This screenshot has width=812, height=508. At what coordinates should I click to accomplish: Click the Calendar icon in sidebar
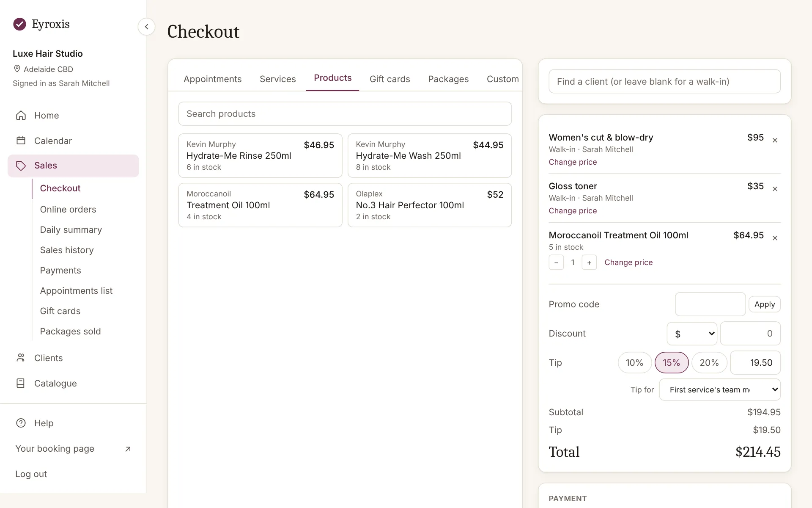(21, 141)
